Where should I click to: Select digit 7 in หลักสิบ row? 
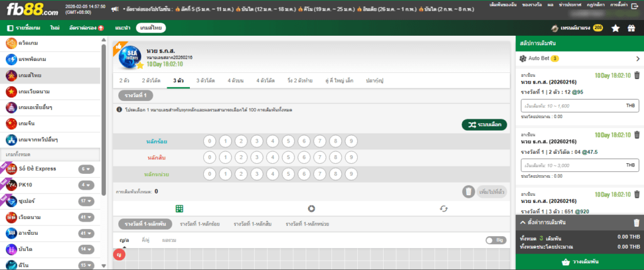(320, 158)
